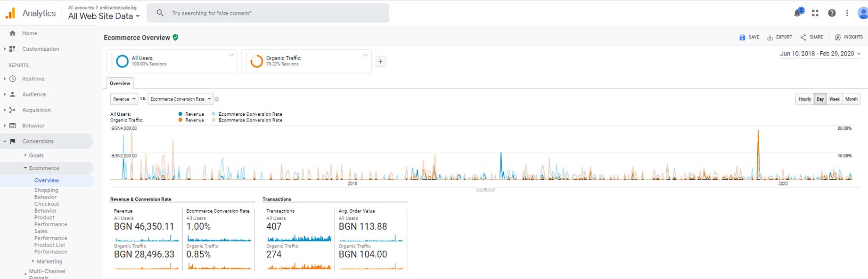The image size is (868, 279).
Task: Remove the Ecommerce Conversion Rate comparison metric
Action: [x=217, y=99]
